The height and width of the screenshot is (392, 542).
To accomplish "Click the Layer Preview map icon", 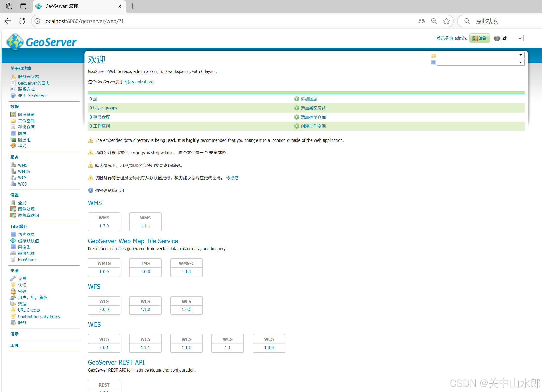I will coord(13,114).
